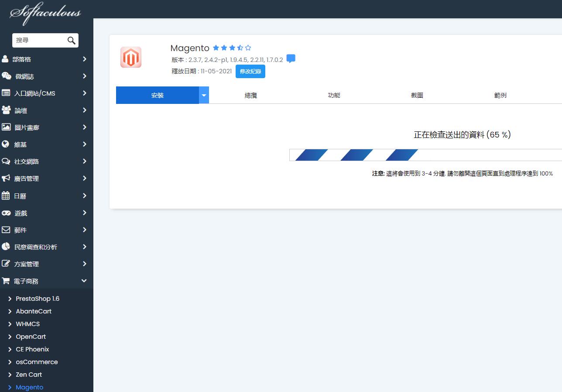This screenshot has height=392, width=562.
Task: Expand the 維基 category arrow
Action: tap(85, 144)
